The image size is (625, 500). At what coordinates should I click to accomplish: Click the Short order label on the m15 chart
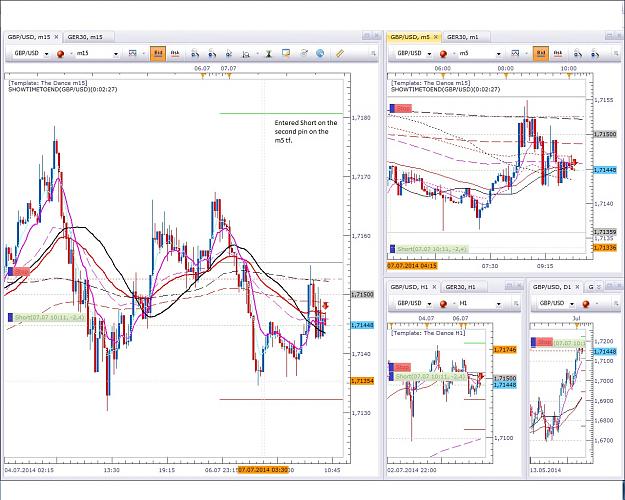(47, 318)
